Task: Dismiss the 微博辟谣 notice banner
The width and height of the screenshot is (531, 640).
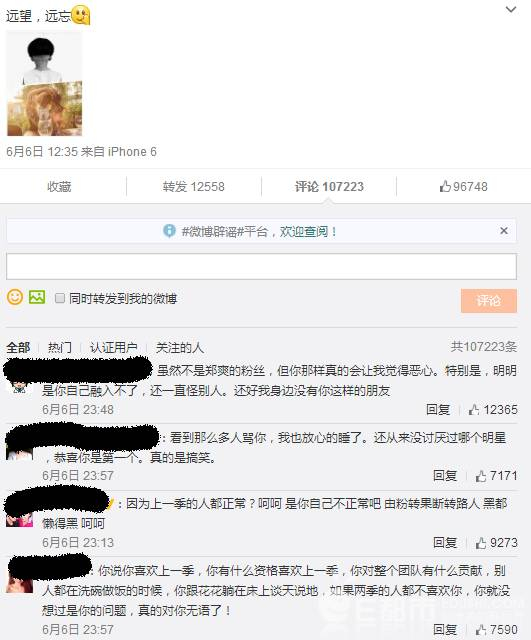Action: [x=504, y=231]
